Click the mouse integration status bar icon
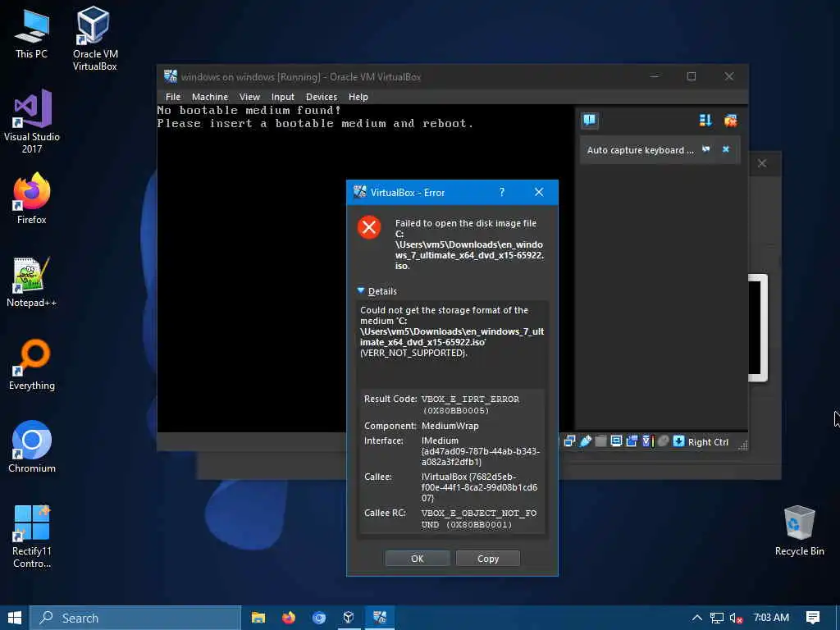This screenshot has height=630, width=840. pyautogui.click(x=663, y=441)
